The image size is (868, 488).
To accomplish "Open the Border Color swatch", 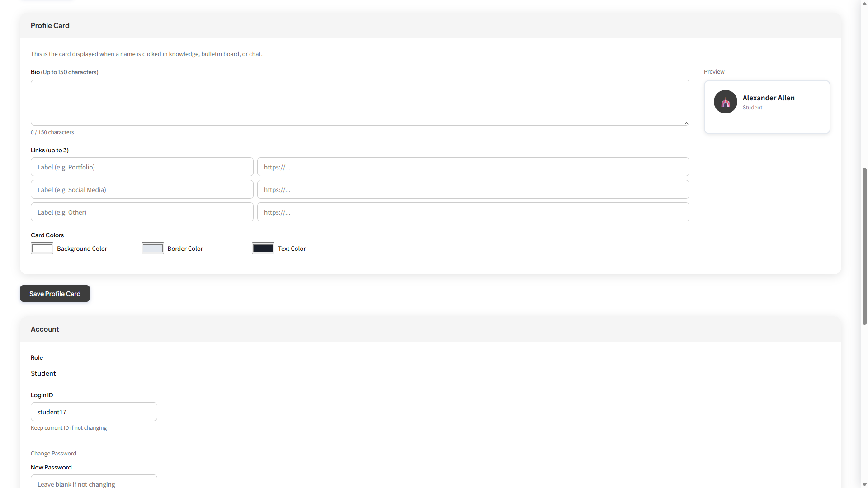I will coord(153,249).
